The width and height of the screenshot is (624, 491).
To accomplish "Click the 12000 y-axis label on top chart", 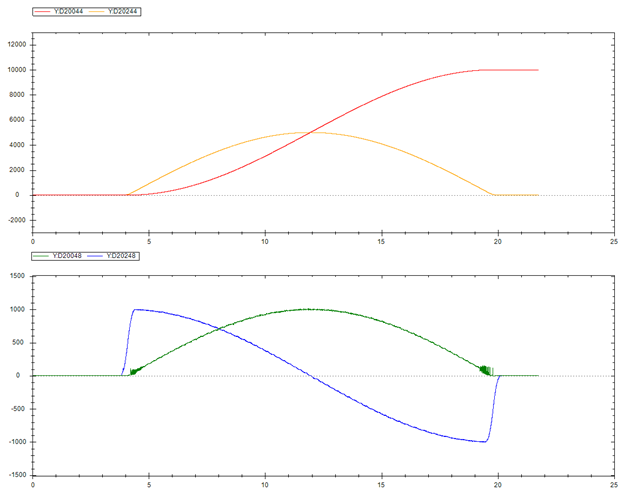I will pyautogui.click(x=16, y=45).
